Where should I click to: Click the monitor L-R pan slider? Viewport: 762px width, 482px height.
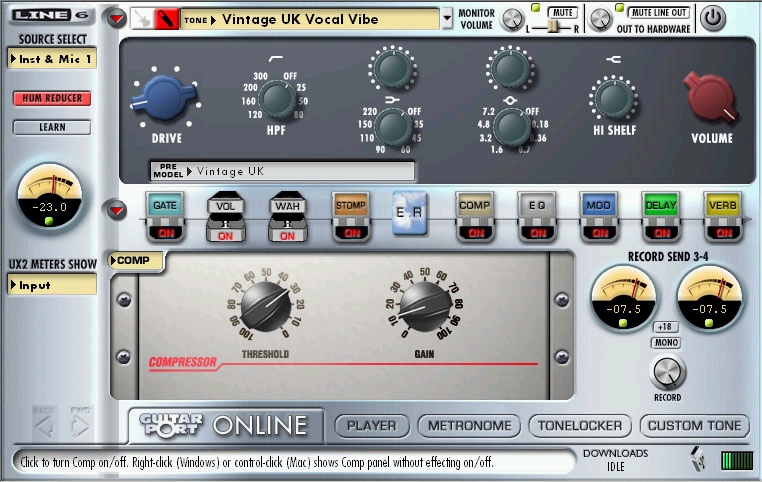tap(553, 28)
